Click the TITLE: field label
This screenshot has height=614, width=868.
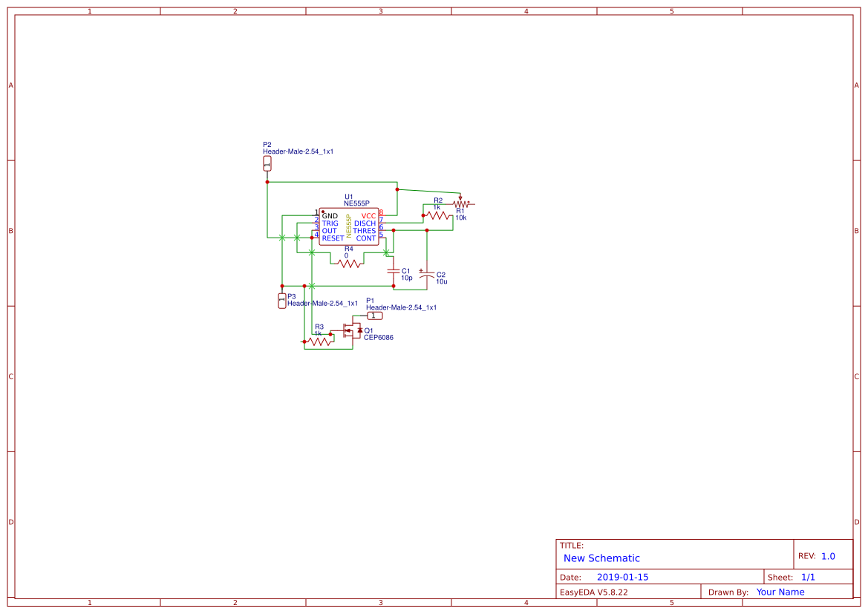coord(572,546)
